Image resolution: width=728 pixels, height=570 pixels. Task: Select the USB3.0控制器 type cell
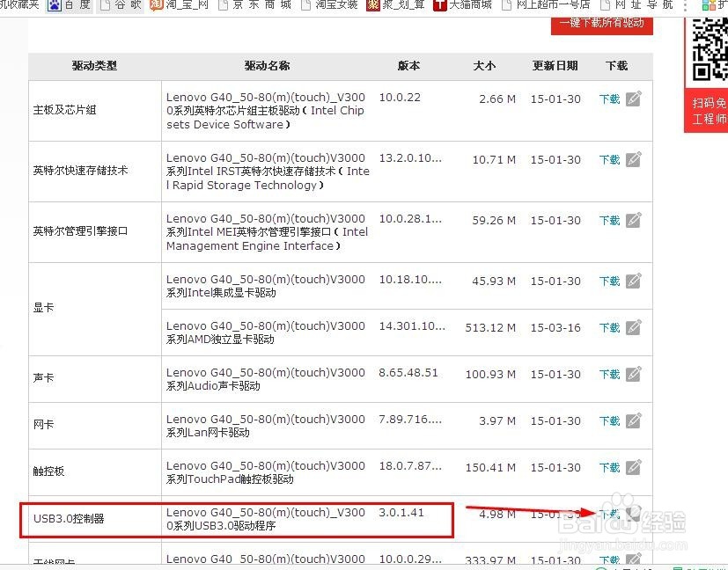click(x=95, y=519)
